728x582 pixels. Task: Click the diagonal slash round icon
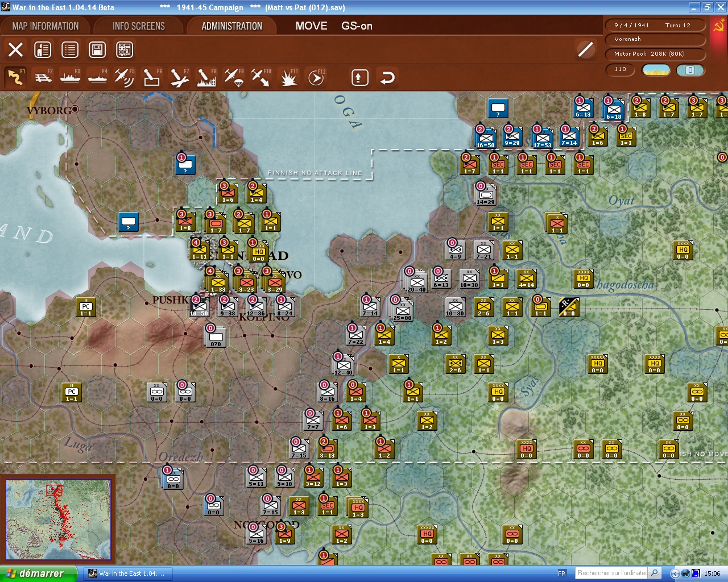[585, 49]
